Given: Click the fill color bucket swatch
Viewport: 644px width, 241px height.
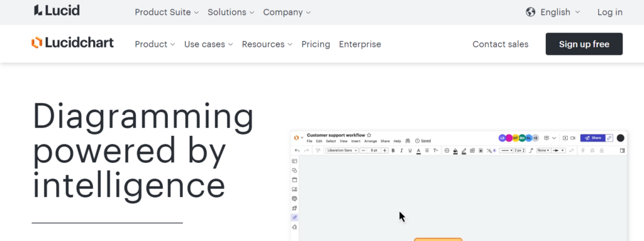Looking at the screenshot, I should pos(455,151).
